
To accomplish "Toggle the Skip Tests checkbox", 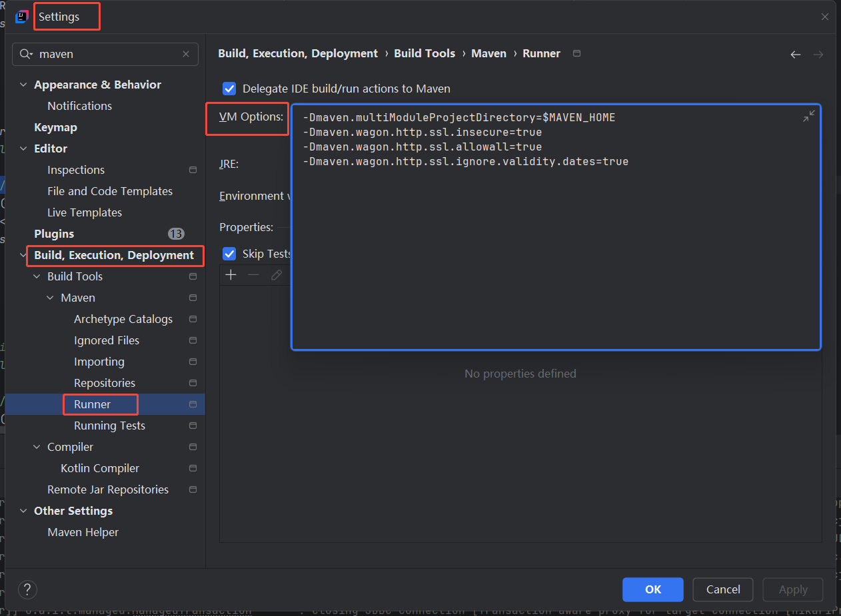I will tap(229, 254).
